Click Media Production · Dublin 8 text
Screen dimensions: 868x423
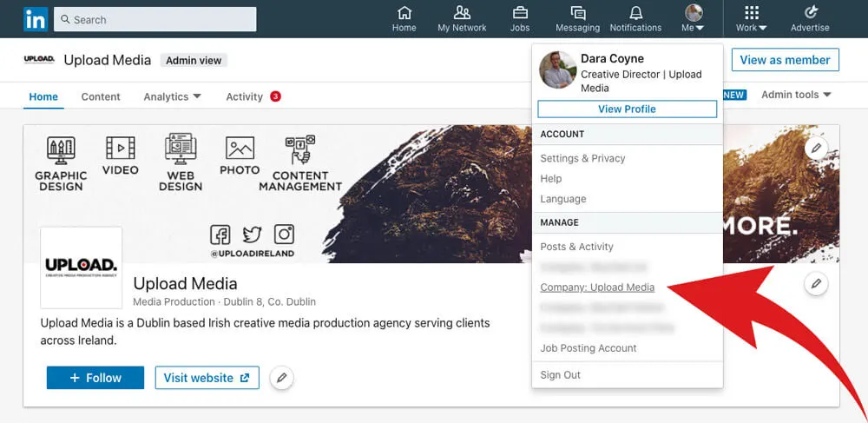point(225,301)
